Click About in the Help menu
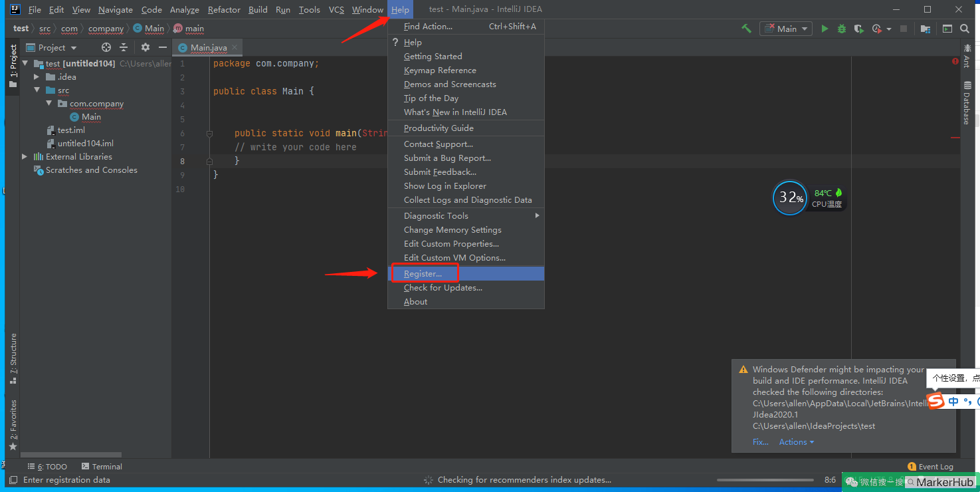The height and width of the screenshot is (492, 980). [x=466, y=302]
